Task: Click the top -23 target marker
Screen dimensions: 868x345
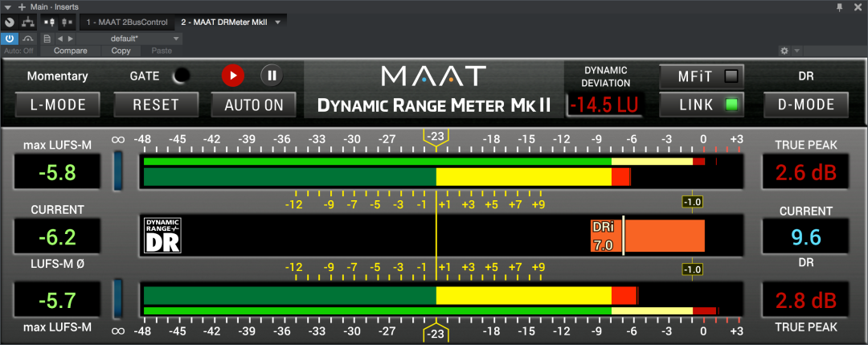Action: click(x=436, y=138)
